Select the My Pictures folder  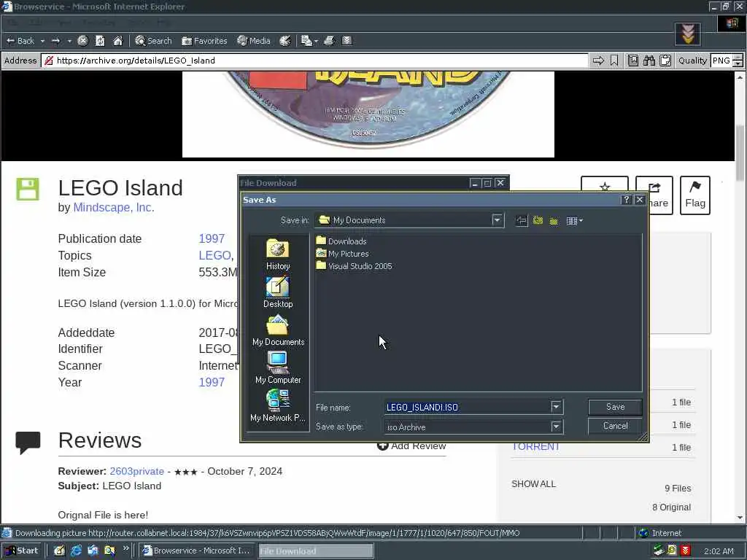click(343, 253)
